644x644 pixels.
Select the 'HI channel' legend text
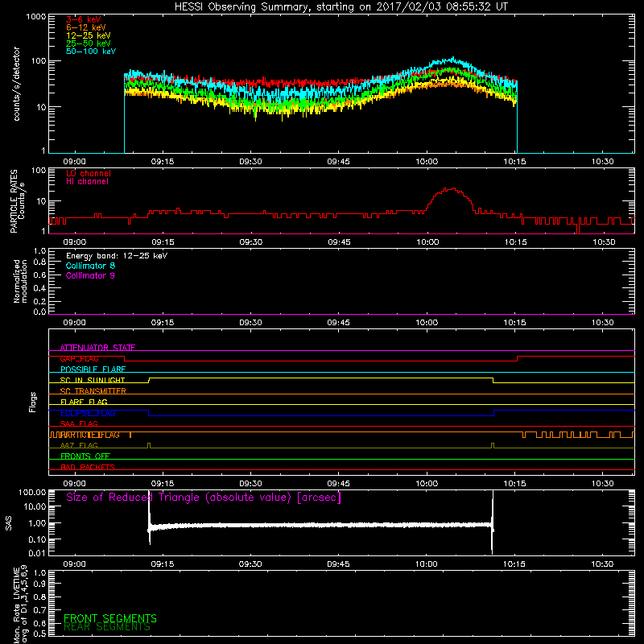(x=87, y=181)
